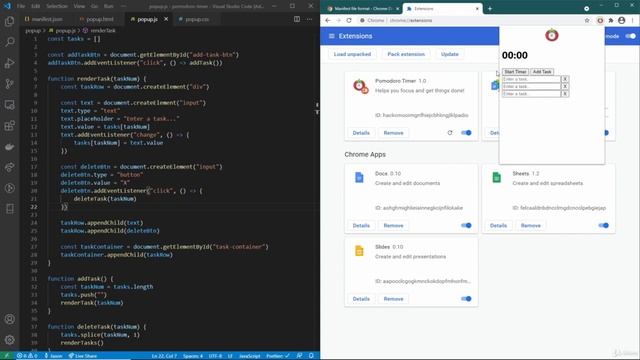
Task: Open the Chrome extensions puzzle menu
Action: 611,20
